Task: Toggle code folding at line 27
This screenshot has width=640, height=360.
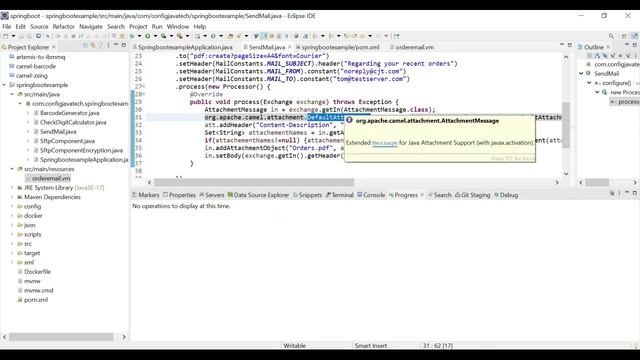Action: 143,87
